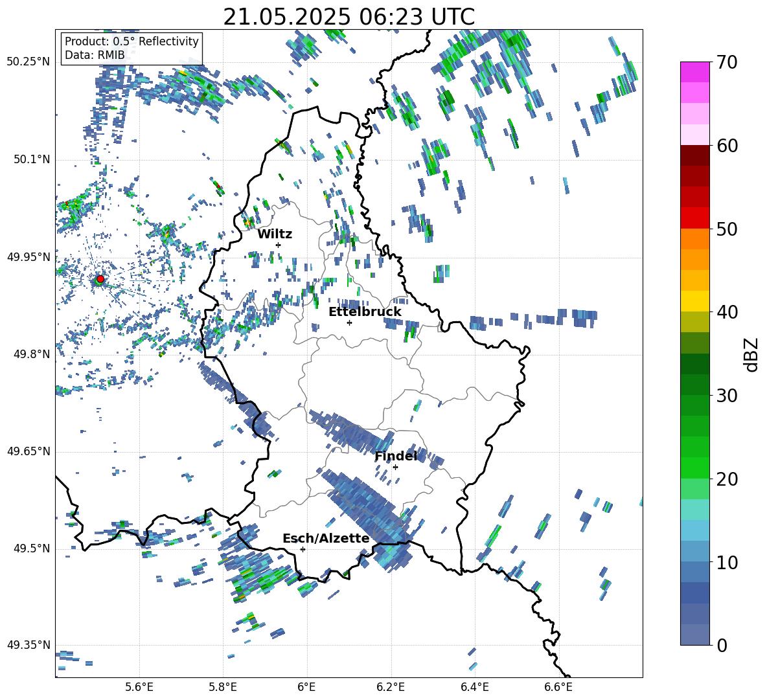
Task: Click the 'Data: RMIB' text
Action: click(x=95, y=55)
